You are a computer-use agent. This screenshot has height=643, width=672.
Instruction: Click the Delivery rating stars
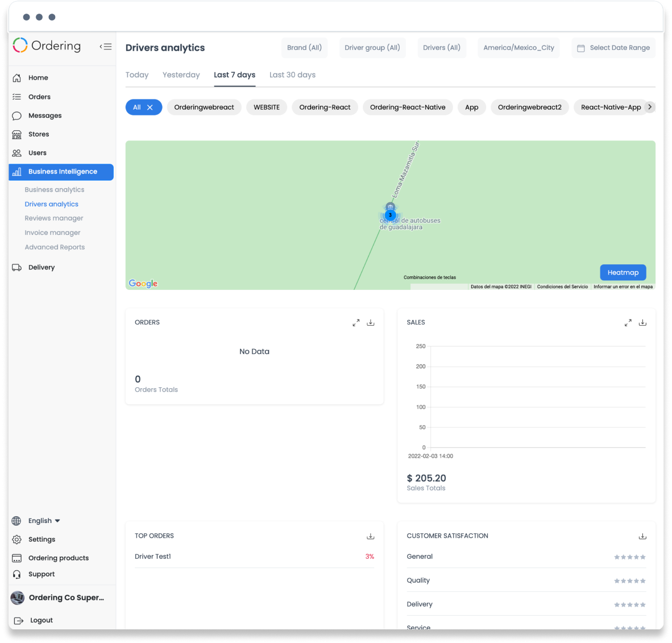click(629, 605)
